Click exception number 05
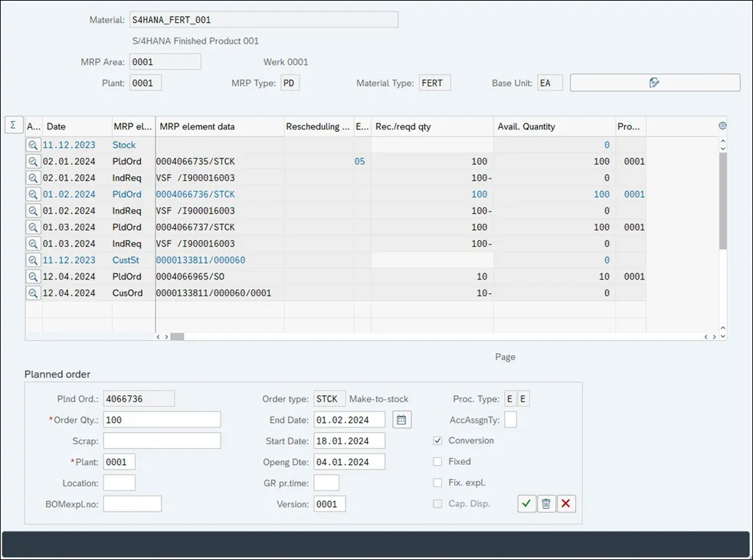Image resolution: width=753 pixels, height=560 pixels. [360, 162]
